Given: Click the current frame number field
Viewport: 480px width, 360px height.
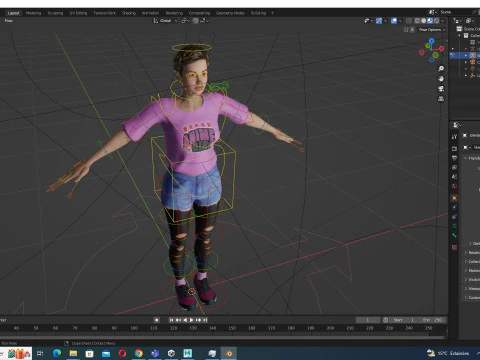Looking at the screenshot, I should (368, 320).
